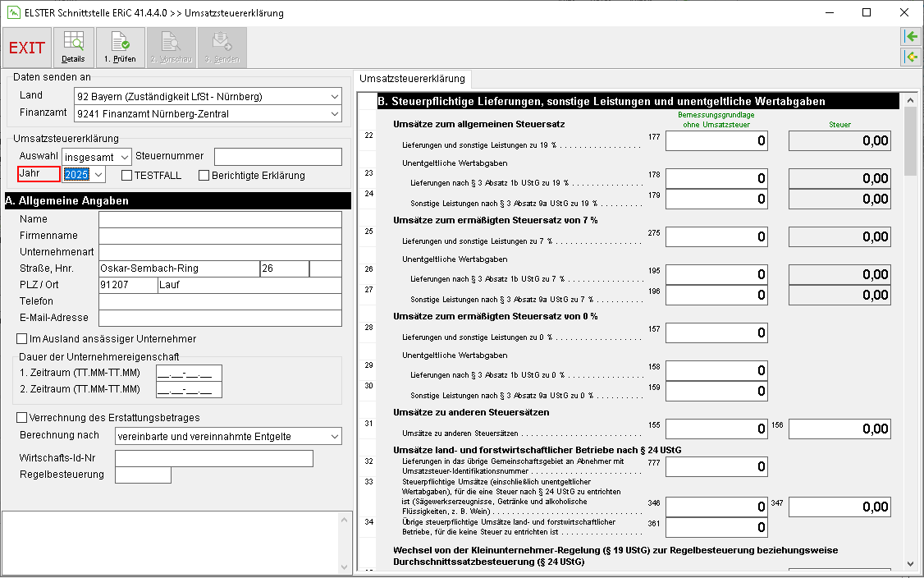This screenshot has height=578, width=924.
Task: Check Im Ausland ansässiger Unternehmer
Action: (x=22, y=338)
